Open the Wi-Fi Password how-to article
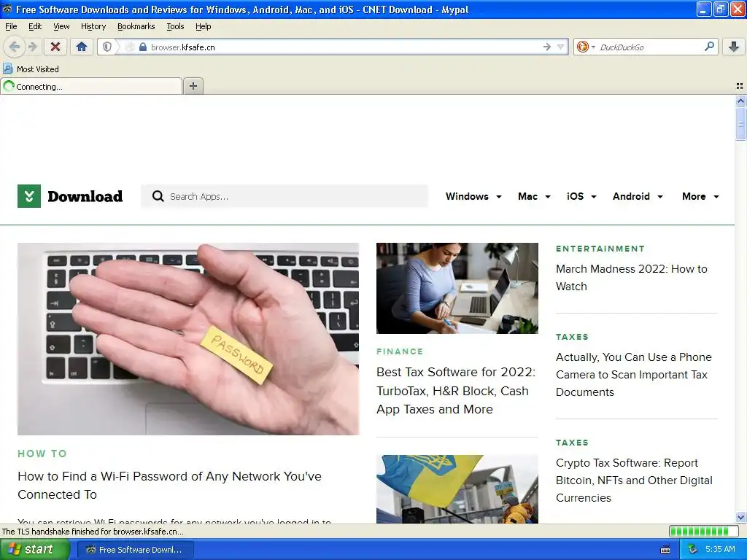This screenshot has height=560, width=747. [x=169, y=485]
